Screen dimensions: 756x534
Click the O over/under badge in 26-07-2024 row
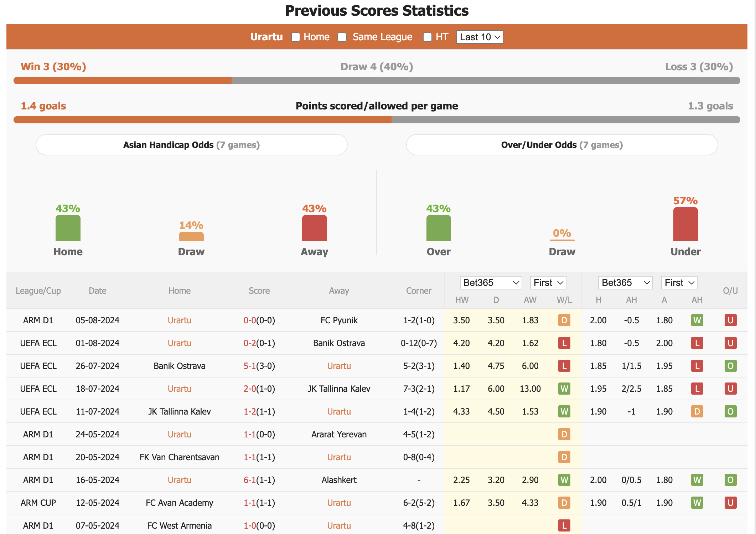730,366
